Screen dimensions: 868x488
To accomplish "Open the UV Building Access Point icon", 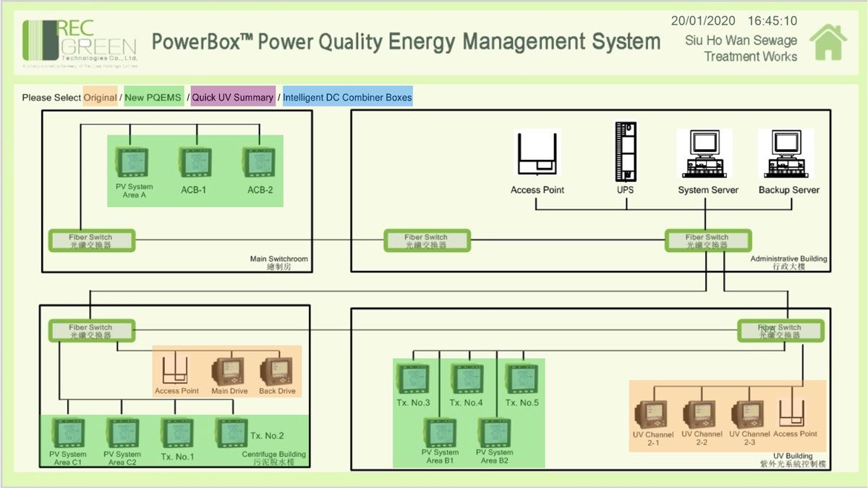I will coord(793,413).
